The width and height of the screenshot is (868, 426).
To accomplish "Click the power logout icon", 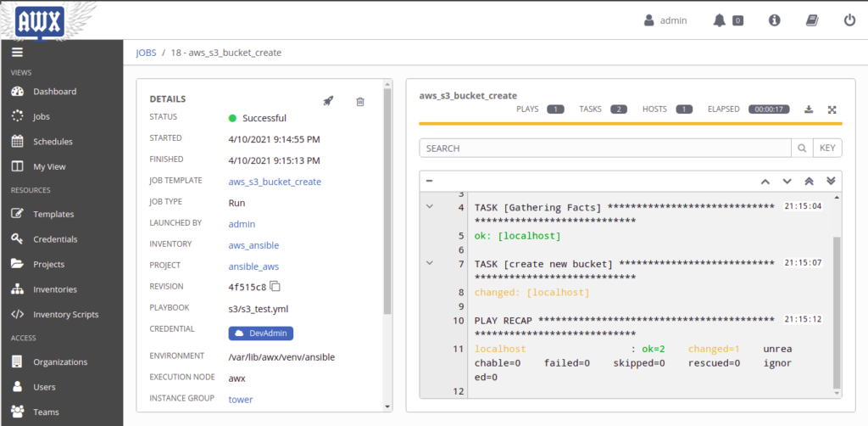I will point(849,20).
